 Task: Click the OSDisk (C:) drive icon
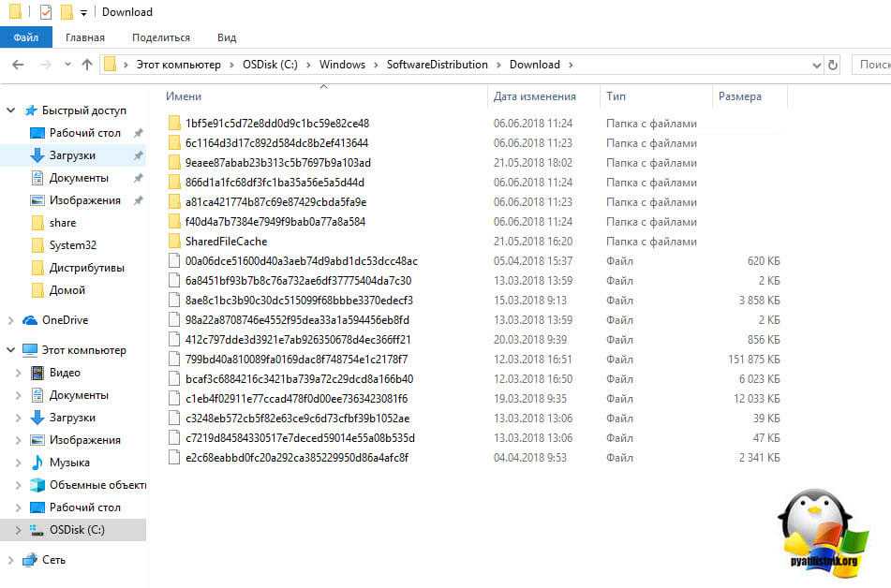[x=37, y=530]
